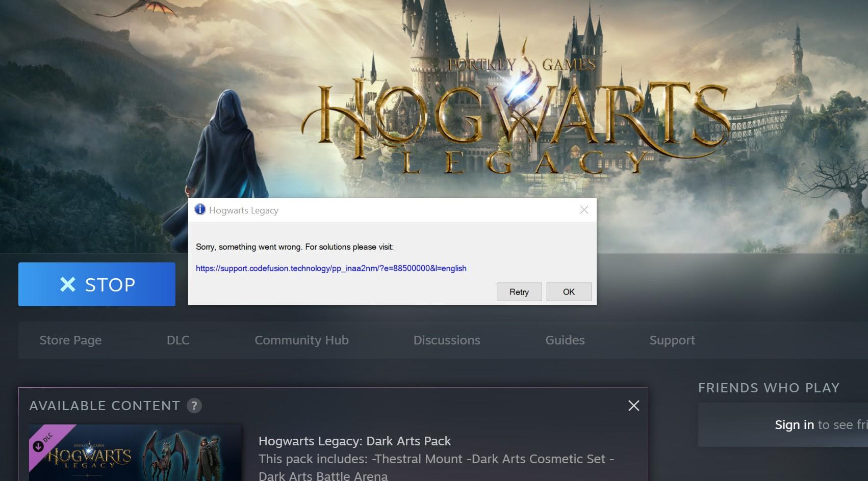The image size is (868, 481).
Task: Click the Sign in link under Friends
Action: coord(794,424)
